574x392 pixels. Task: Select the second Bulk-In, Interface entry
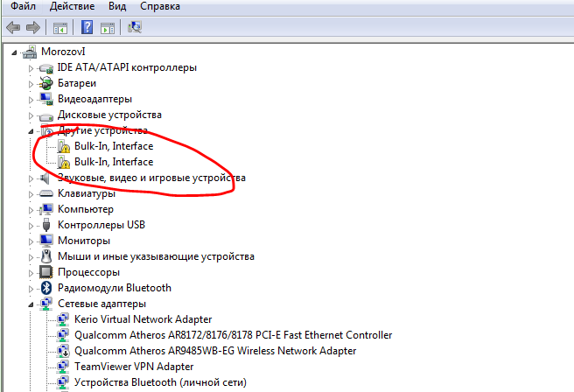pyautogui.click(x=114, y=162)
